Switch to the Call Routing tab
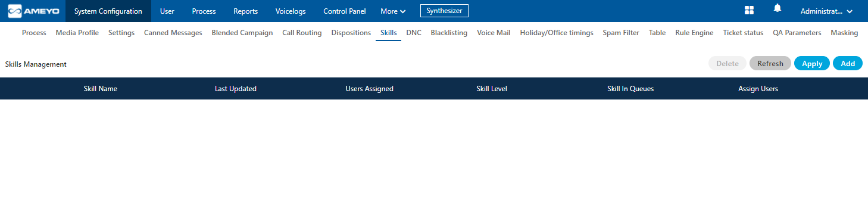 pyautogui.click(x=302, y=33)
